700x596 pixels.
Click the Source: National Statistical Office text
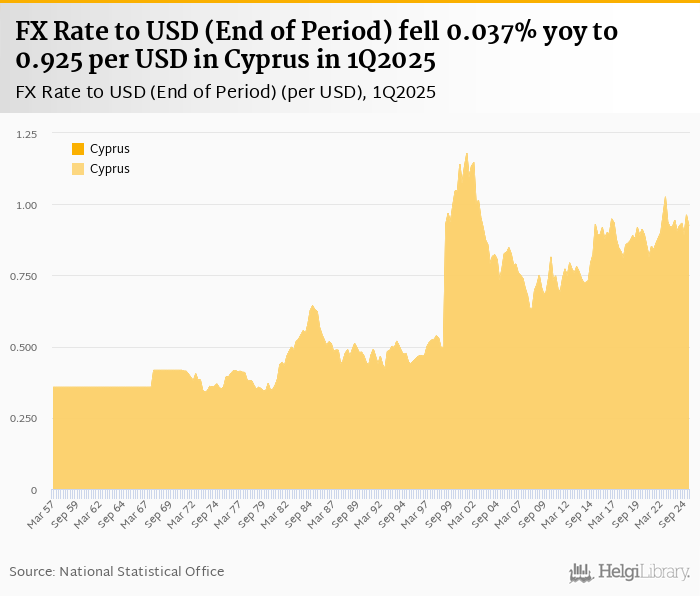tap(117, 571)
